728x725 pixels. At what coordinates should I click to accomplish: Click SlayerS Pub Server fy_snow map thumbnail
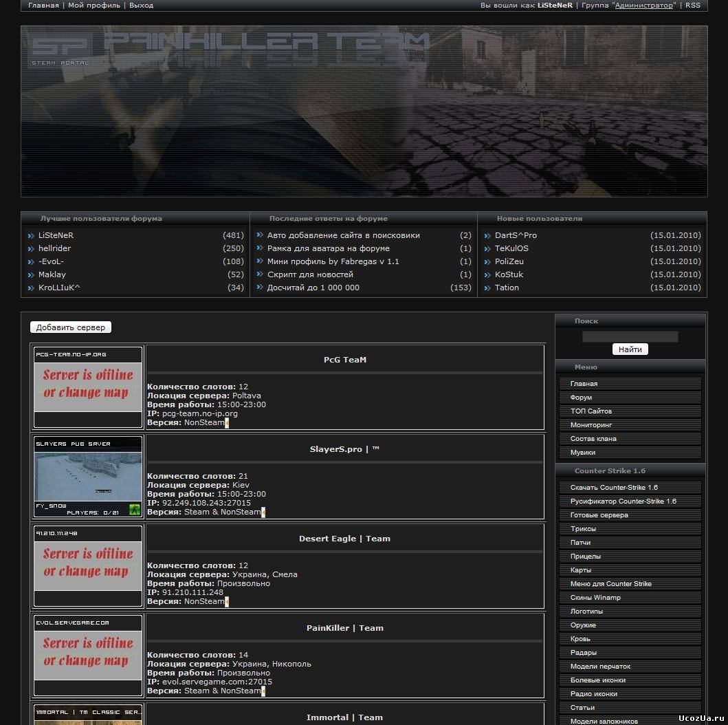[x=88, y=477]
